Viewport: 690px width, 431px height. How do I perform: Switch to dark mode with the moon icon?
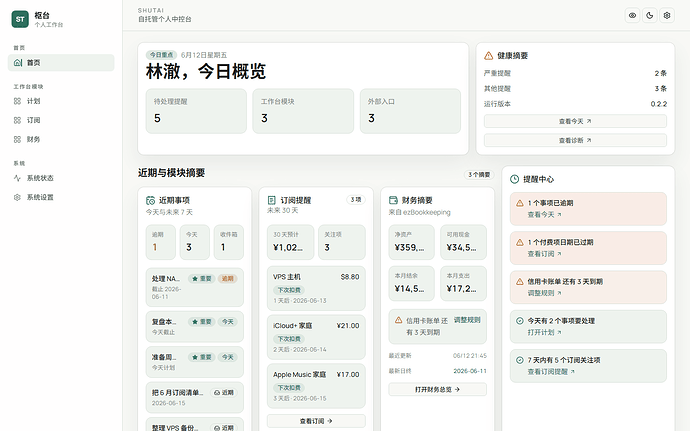point(650,15)
